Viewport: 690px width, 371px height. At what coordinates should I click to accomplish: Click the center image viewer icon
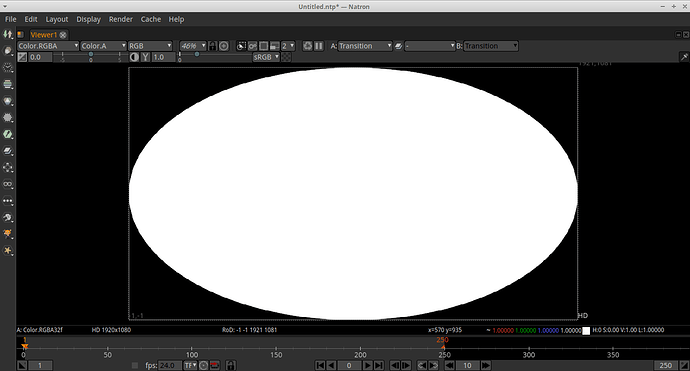coord(224,46)
